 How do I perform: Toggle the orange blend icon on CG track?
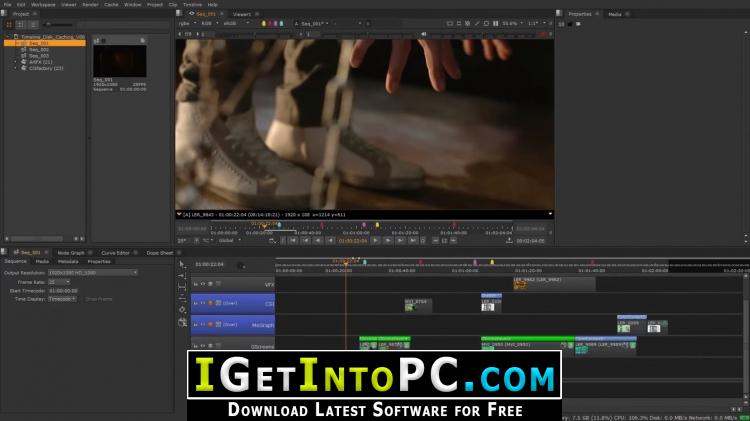(210, 303)
